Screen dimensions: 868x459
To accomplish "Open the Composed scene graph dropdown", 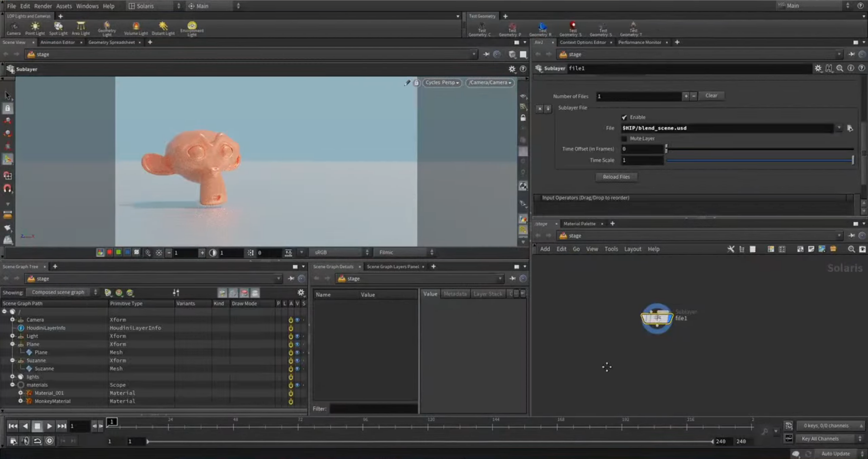I will pos(60,292).
